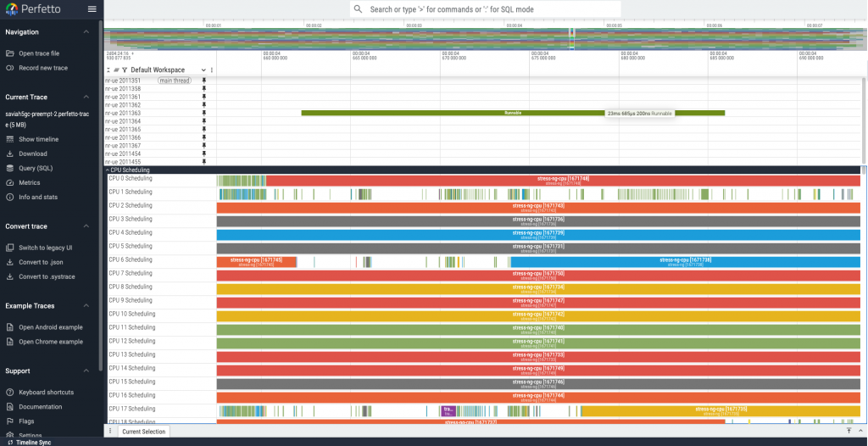Click Convert to .systrace

pos(47,276)
